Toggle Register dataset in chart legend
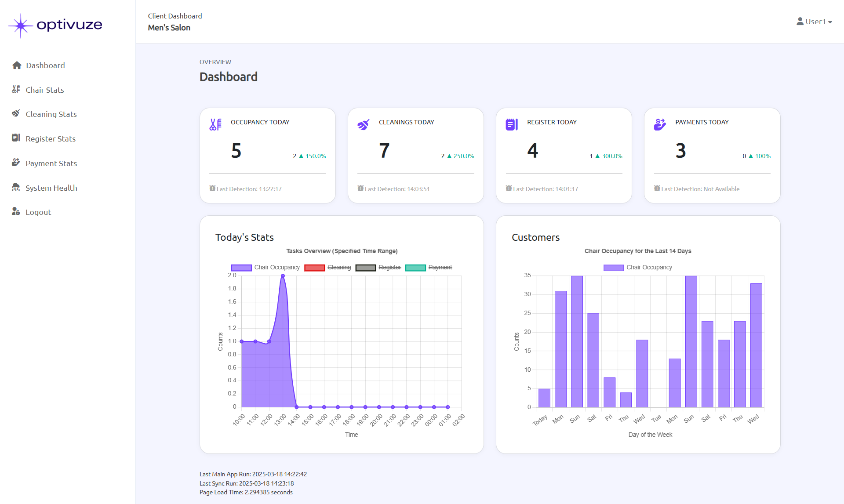The height and width of the screenshot is (504, 844). point(389,267)
